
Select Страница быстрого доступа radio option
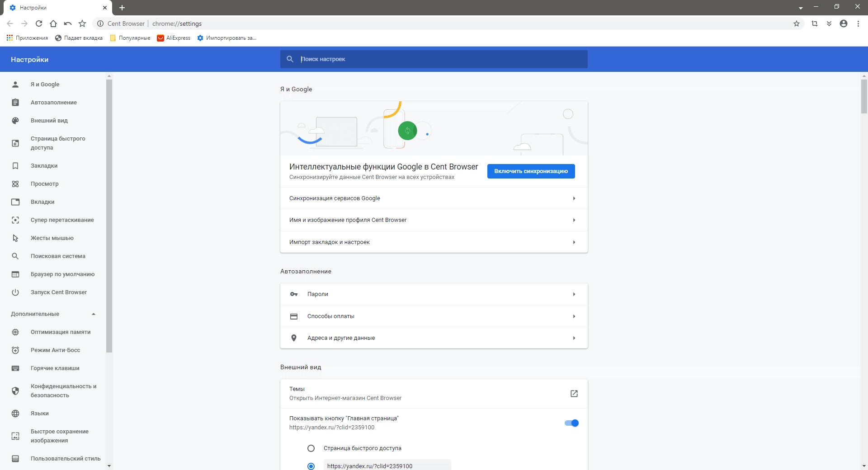(x=311, y=448)
